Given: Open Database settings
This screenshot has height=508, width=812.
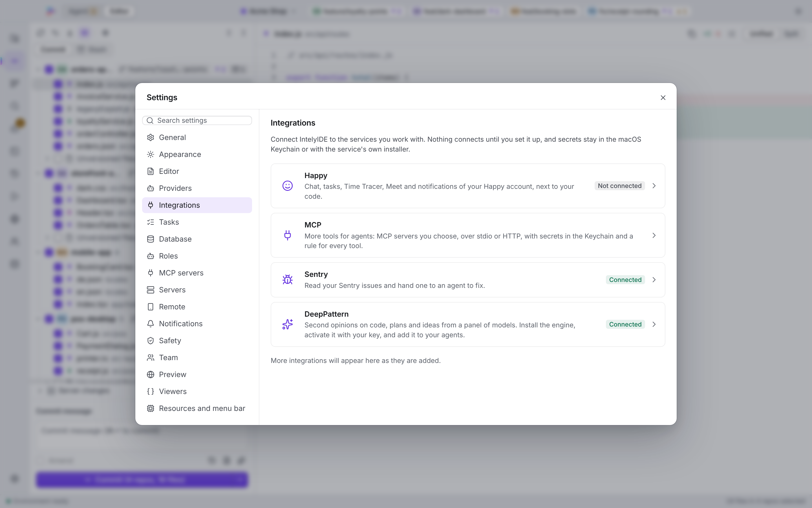Looking at the screenshot, I should tap(197, 239).
